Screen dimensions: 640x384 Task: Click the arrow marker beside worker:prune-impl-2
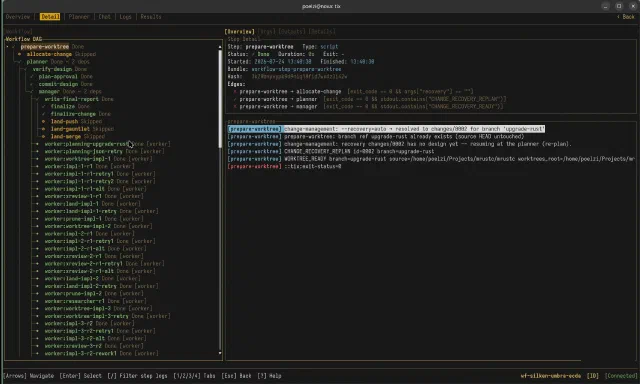(37, 293)
